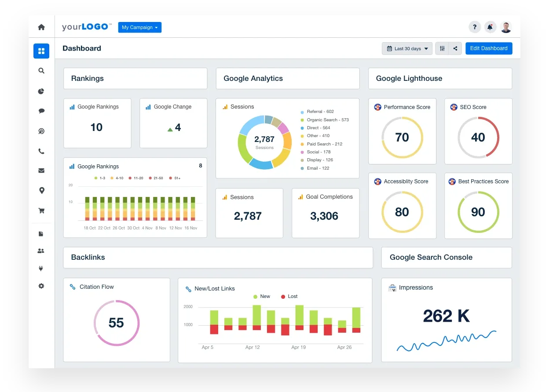The width and height of the screenshot is (549, 392).
Task: Click the Sessions donut chart center
Action: [264, 142]
